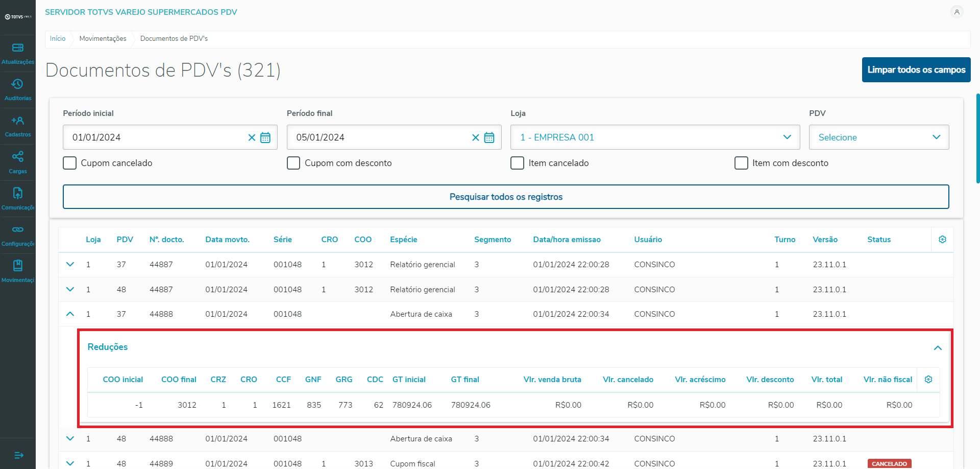Viewport: 980px width, 469px height.
Task: Click the Segmento column header
Action: click(493, 240)
